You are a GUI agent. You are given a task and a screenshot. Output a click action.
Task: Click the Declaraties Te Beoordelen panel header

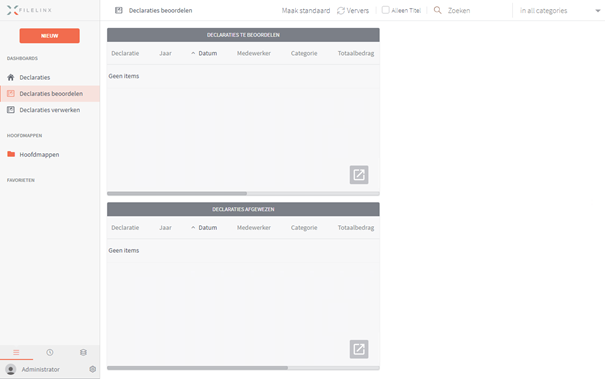pyautogui.click(x=243, y=35)
